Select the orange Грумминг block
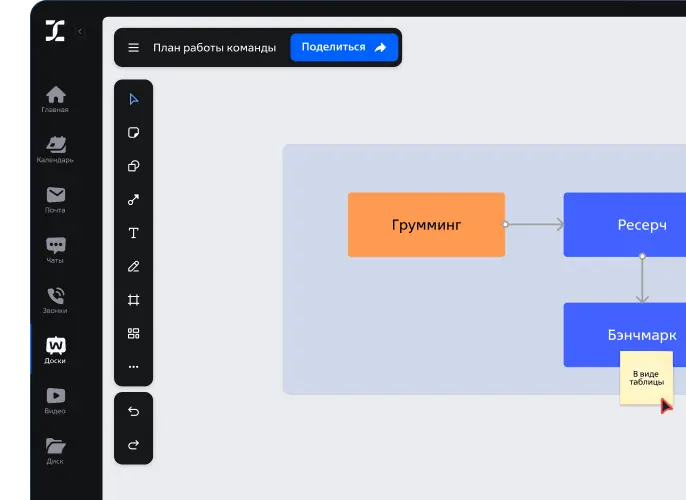The image size is (686, 500). 427,224
